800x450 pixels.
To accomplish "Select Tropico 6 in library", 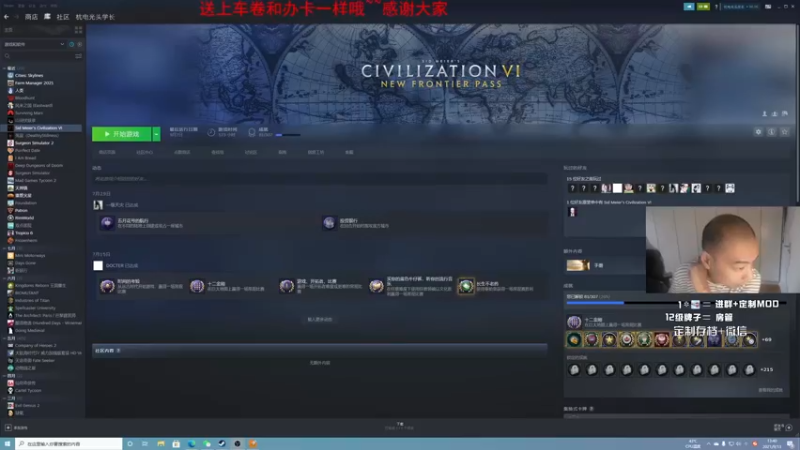I will [23, 233].
